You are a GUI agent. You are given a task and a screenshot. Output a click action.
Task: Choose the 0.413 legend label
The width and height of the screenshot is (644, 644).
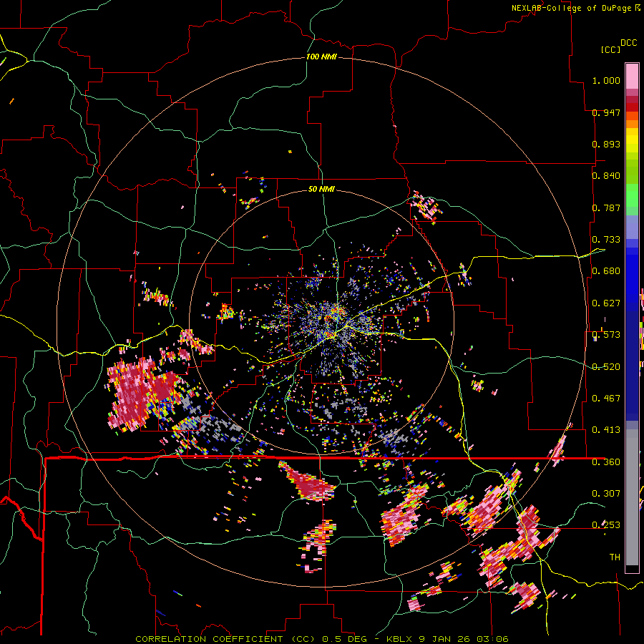click(606, 430)
